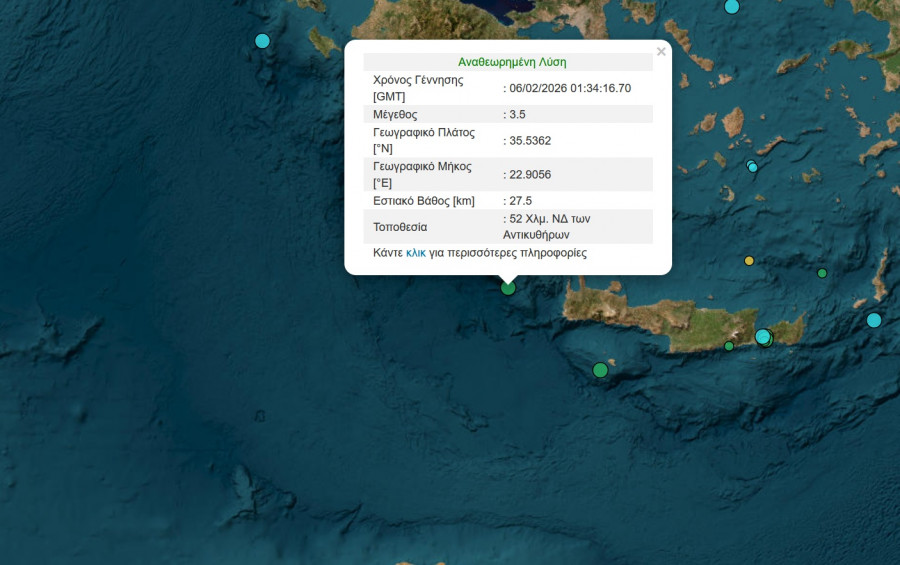Viewport: 900px width, 565px height.
Task: Click the small cyan marker near the Cyclades islands
Action: 753,167
